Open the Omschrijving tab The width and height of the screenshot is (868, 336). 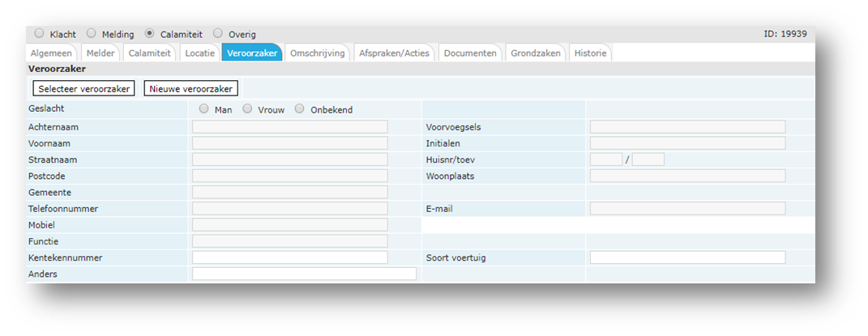pyautogui.click(x=318, y=53)
